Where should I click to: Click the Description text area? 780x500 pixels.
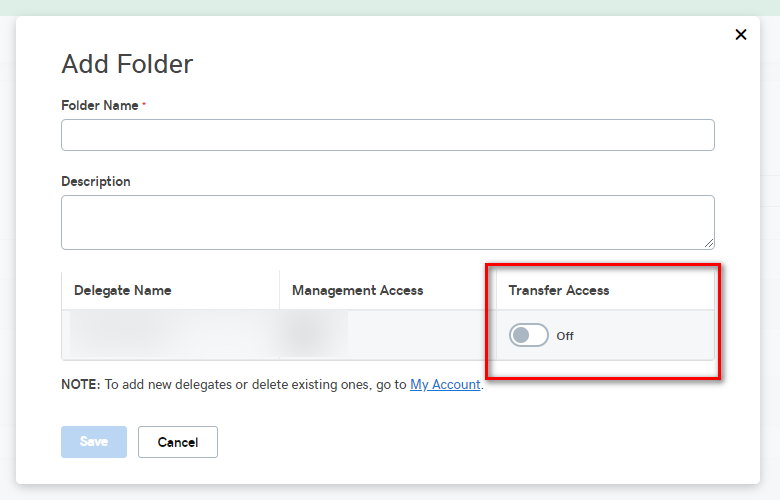click(388, 222)
